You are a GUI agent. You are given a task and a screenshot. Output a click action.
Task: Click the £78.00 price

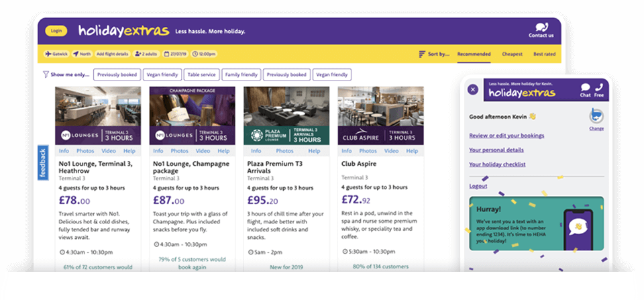coord(74,201)
